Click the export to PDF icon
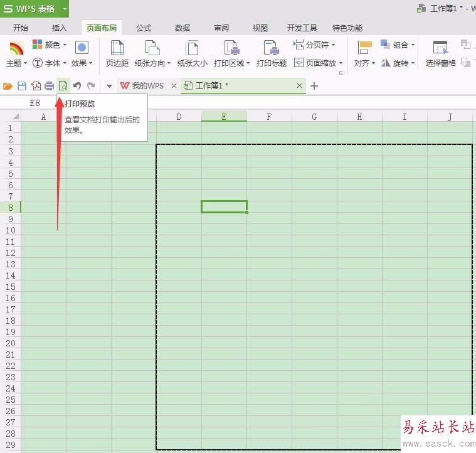Image resolution: width=476 pixels, height=453 pixels. [36, 86]
